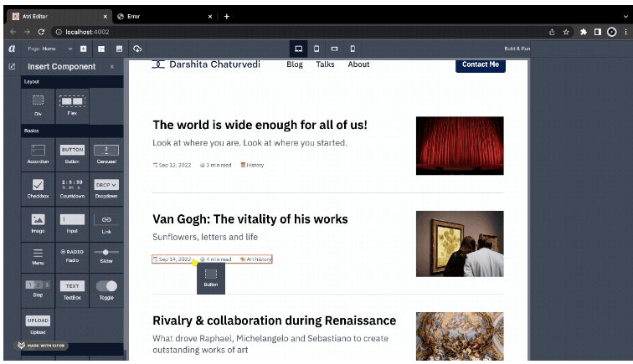Viewport: 633px width, 364px height.
Task: Open the Rivalry & collaboration post title
Action: (x=274, y=320)
